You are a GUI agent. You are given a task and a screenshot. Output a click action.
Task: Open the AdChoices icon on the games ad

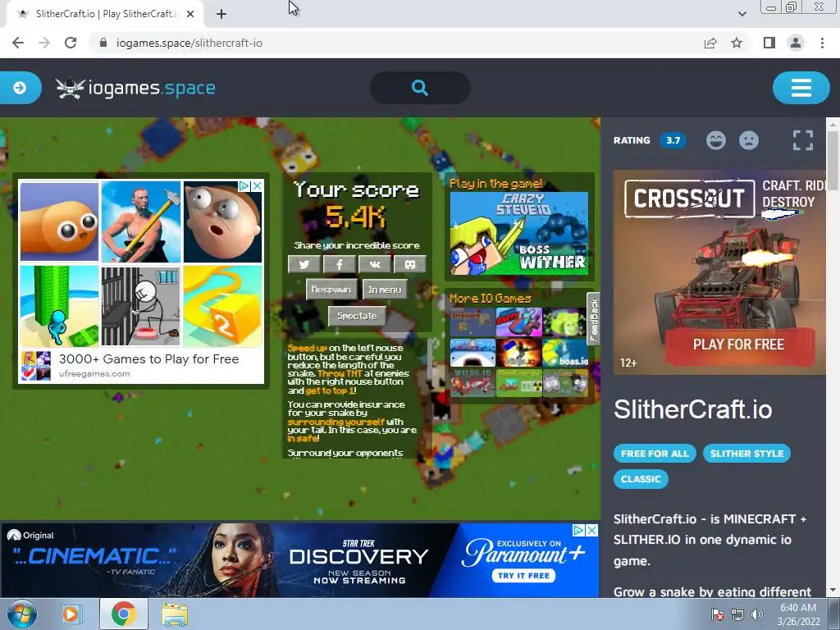(244, 186)
